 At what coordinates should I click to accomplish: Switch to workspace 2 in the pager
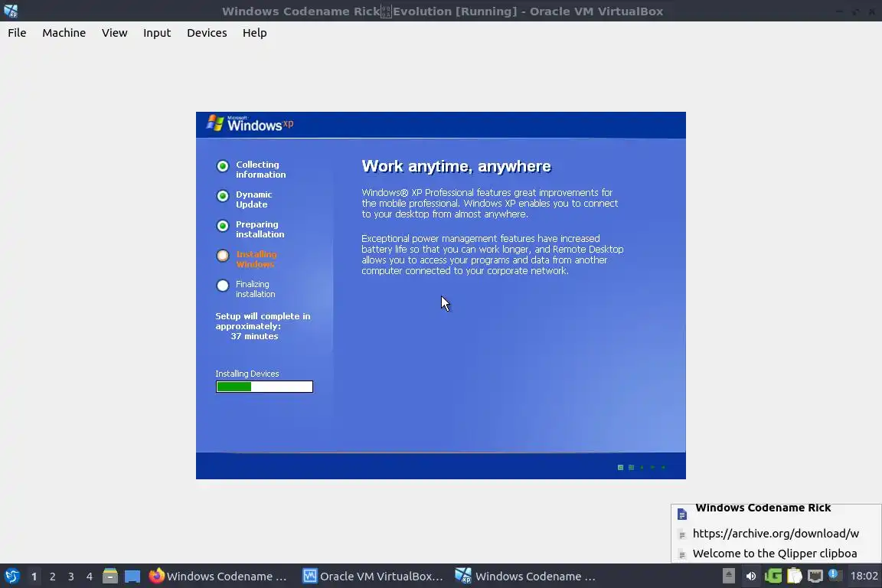point(52,577)
